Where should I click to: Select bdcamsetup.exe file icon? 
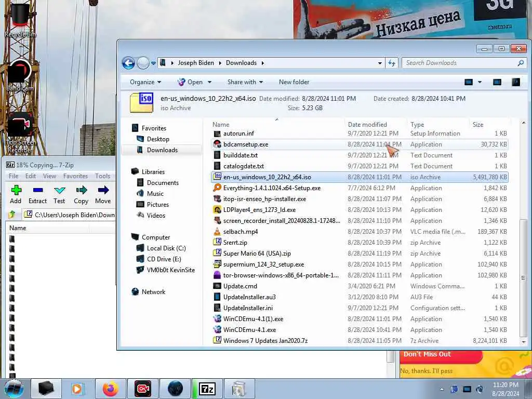[217, 144]
